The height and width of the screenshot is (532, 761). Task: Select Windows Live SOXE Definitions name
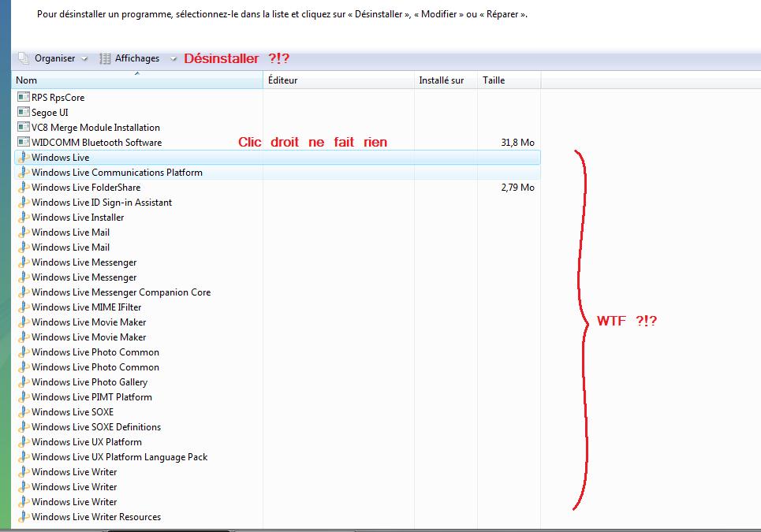(96, 427)
